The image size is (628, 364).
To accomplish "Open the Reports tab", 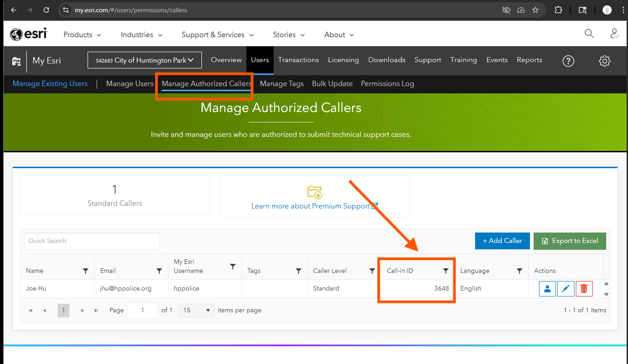I will pos(530,60).
